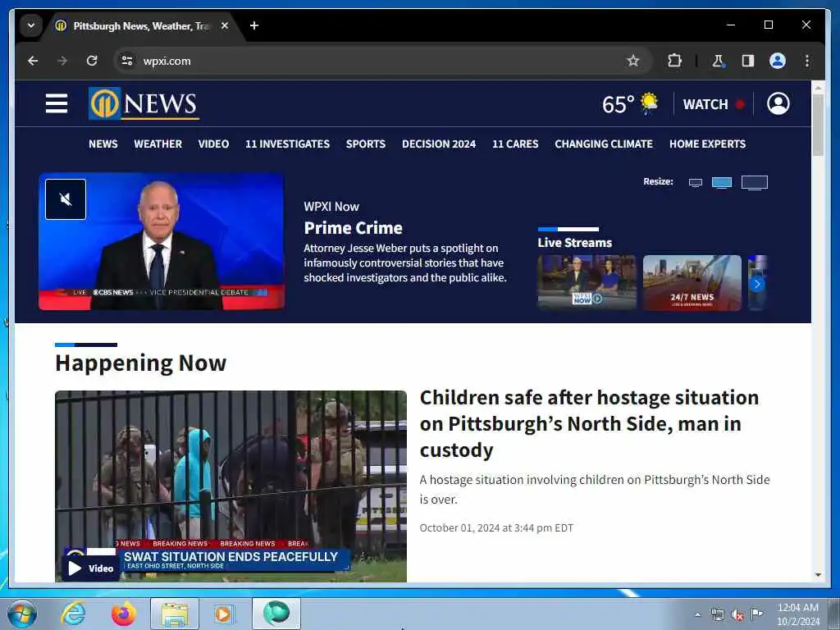Reload the wpxi.com page
Viewport: 840px width, 630px height.
92,61
